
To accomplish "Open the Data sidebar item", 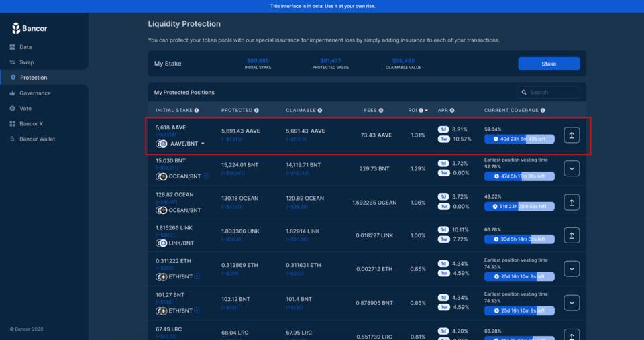I will 25,47.
